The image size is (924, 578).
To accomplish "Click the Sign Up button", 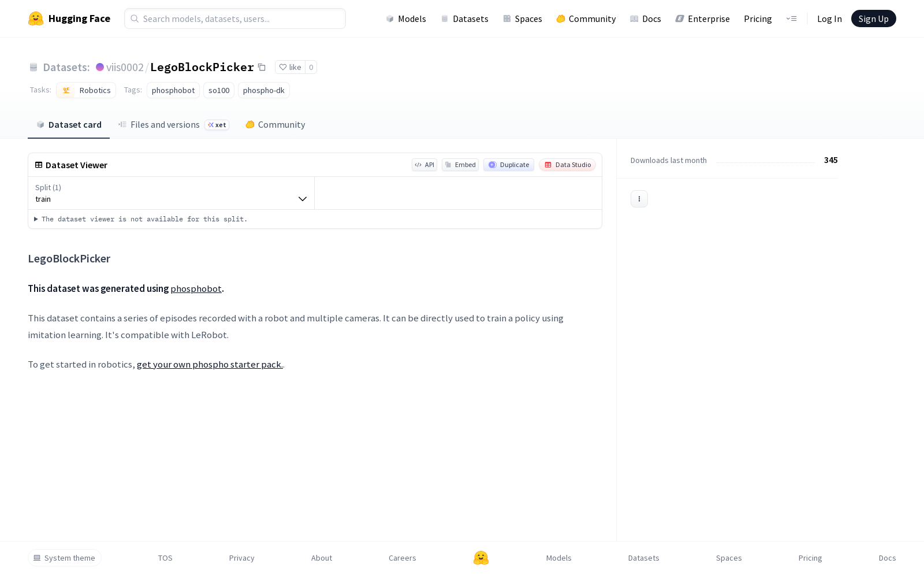I will point(873,18).
